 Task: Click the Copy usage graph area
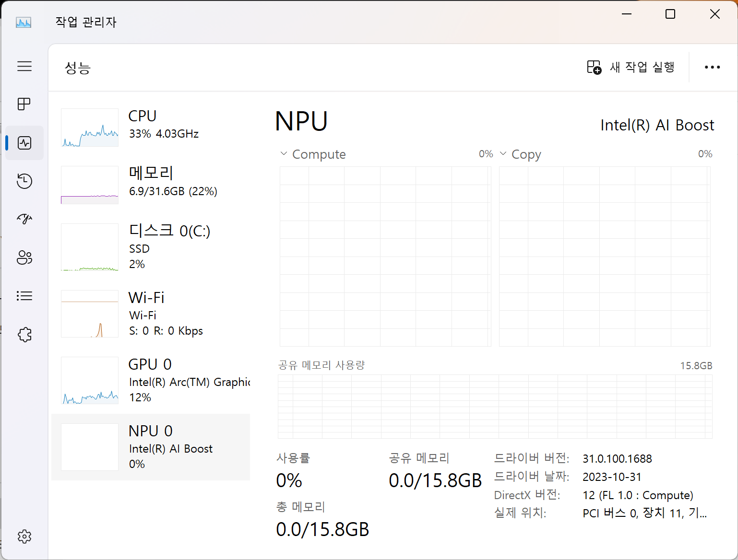pyautogui.click(x=605, y=257)
